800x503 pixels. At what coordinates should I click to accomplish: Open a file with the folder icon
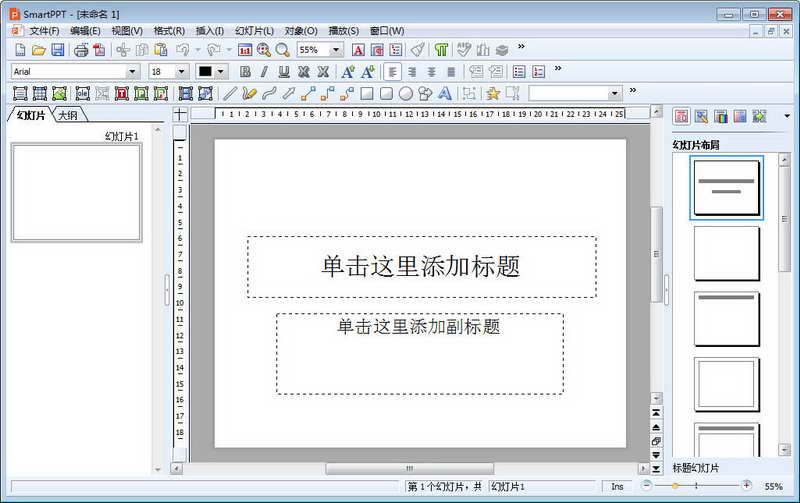click(39, 50)
